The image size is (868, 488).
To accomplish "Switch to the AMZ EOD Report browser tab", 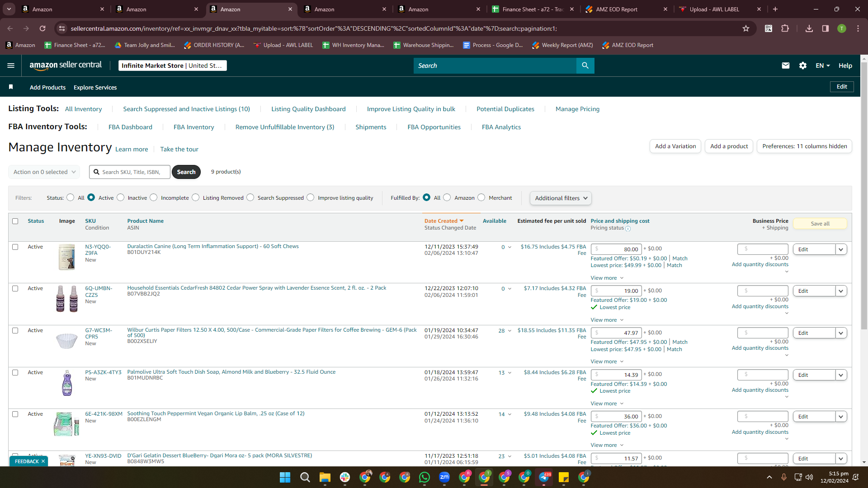I will [626, 9].
